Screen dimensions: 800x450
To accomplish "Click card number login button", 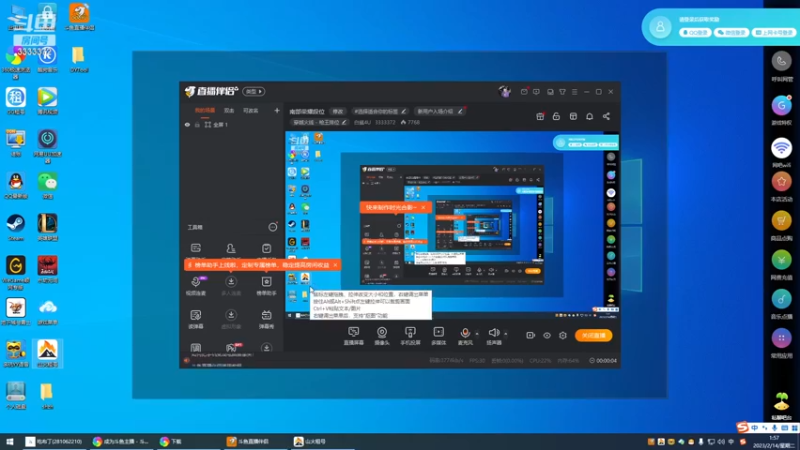I will pos(774,33).
